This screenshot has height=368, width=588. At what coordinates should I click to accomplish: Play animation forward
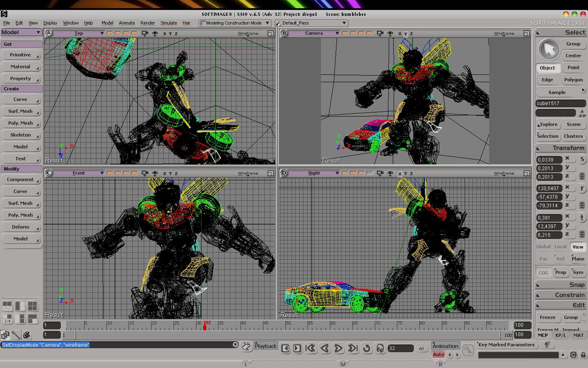coord(339,348)
